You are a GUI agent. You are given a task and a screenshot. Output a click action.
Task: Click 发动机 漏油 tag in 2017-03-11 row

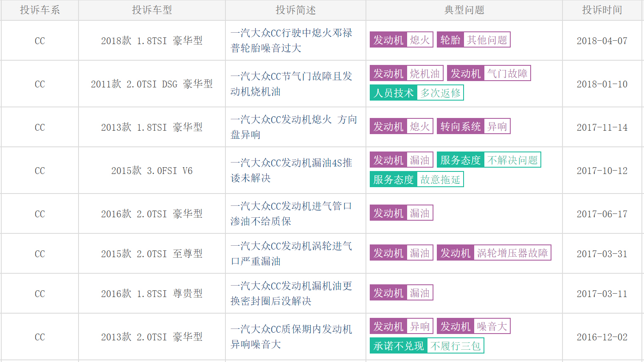(x=401, y=293)
